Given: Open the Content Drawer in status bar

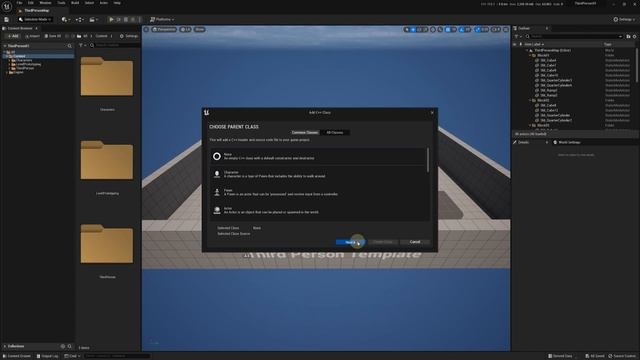Looking at the screenshot, I should click(x=17, y=356).
